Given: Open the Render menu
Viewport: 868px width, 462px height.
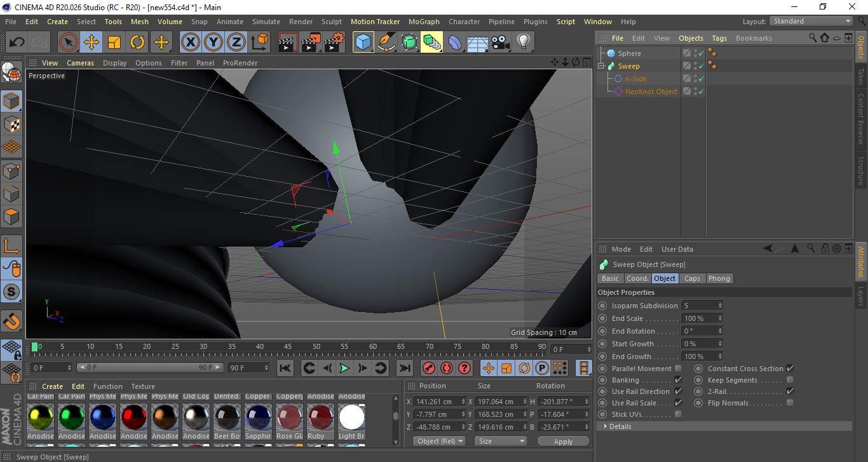Looking at the screenshot, I should (x=301, y=22).
